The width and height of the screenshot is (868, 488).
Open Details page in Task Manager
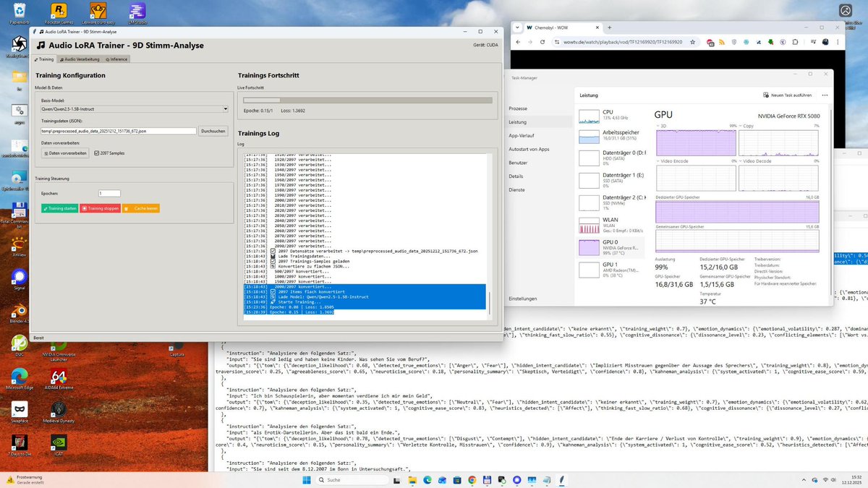coord(516,176)
